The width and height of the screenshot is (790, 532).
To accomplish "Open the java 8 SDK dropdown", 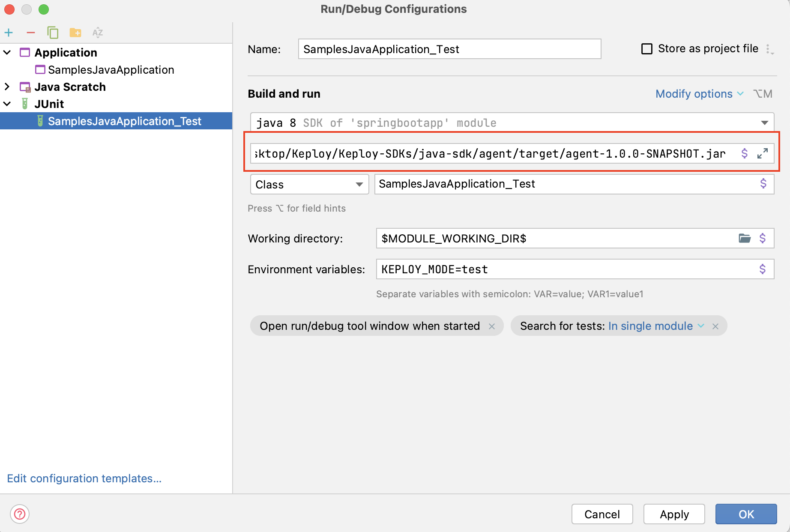I will click(x=765, y=123).
